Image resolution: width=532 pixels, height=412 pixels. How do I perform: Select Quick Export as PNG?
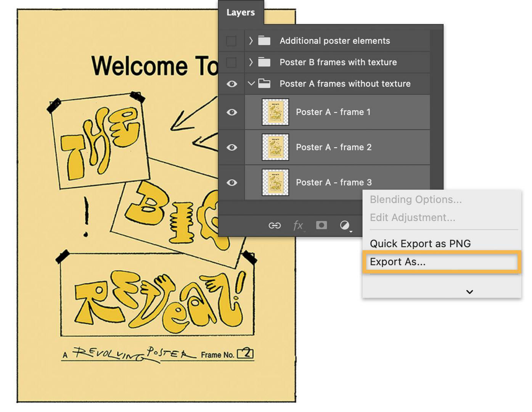point(420,243)
